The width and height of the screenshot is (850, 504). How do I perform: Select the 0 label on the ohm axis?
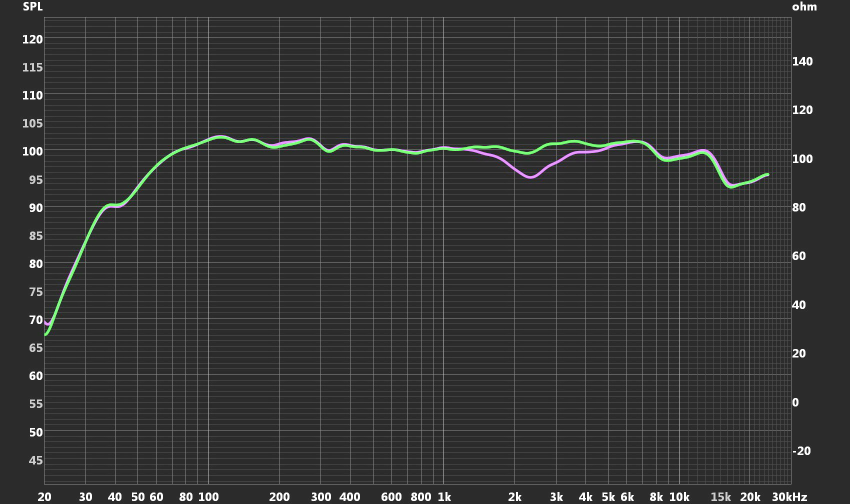tap(795, 402)
